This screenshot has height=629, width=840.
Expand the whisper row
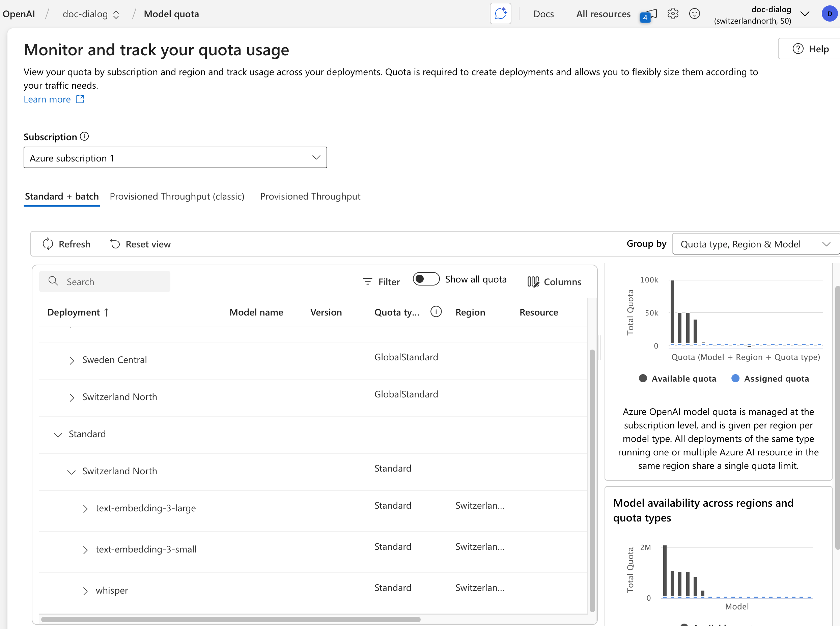click(x=85, y=591)
